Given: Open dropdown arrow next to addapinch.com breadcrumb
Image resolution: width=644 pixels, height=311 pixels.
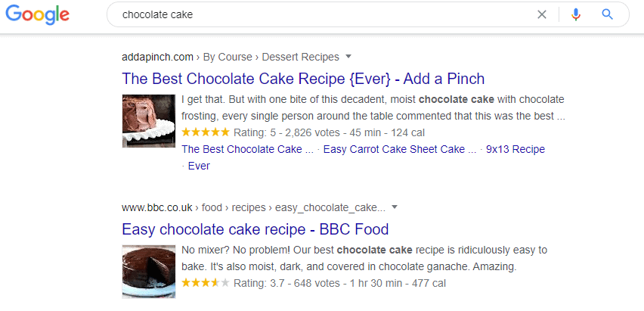Looking at the screenshot, I should 348,56.
